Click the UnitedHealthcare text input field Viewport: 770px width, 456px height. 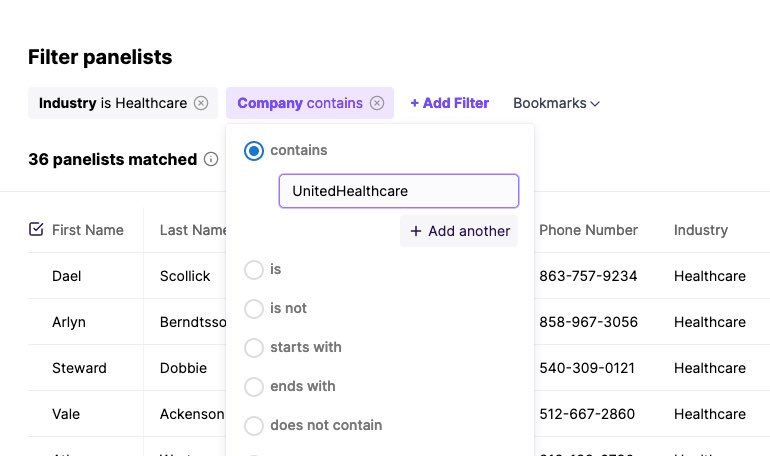click(399, 191)
